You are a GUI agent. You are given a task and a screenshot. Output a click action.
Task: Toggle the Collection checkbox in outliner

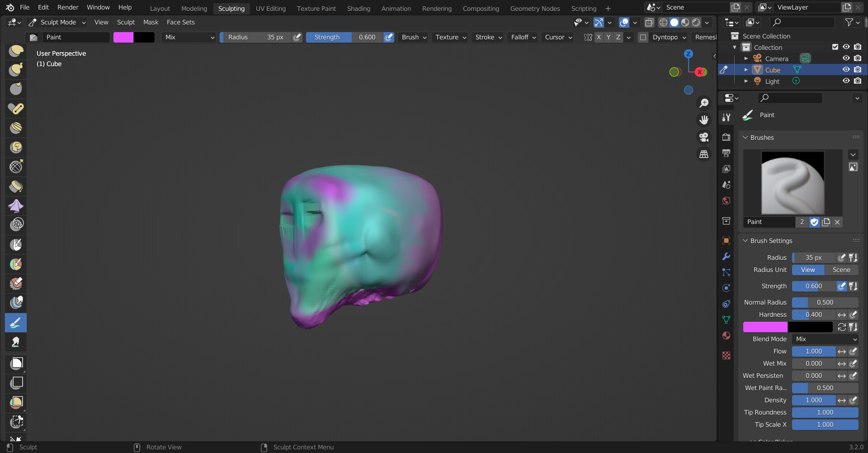point(835,47)
